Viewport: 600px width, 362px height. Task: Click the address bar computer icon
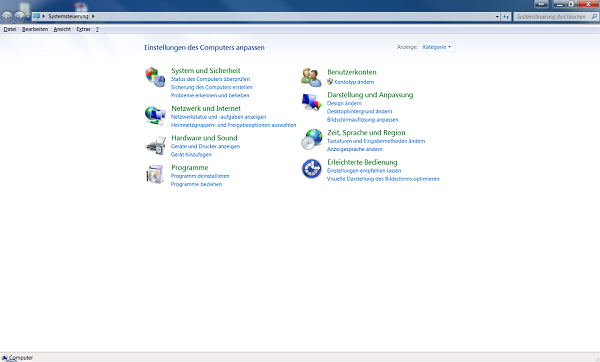tap(36, 16)
